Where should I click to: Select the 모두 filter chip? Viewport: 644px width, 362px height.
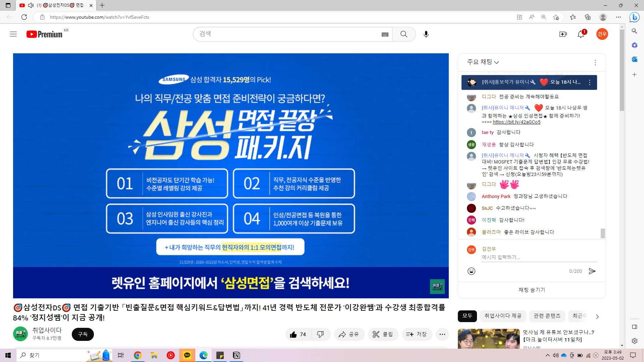point(467,316)
